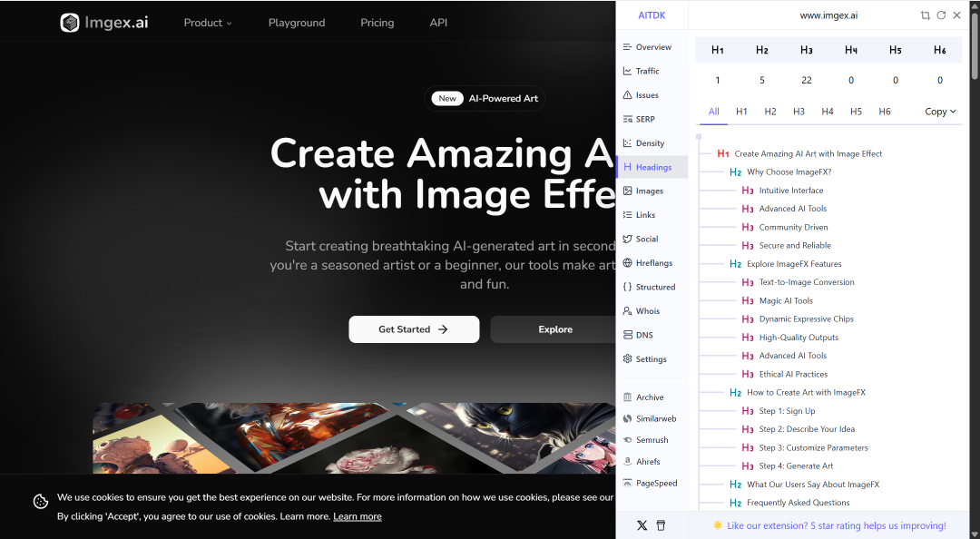Filter headings by H4 tab
This screenshot has width=980, height=539.
pos(828,112)
